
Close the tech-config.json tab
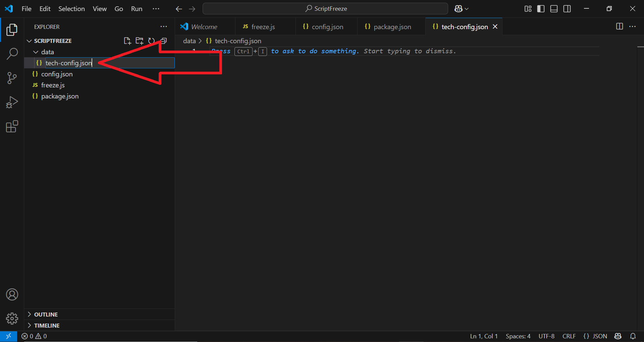[x=495, y=26]
